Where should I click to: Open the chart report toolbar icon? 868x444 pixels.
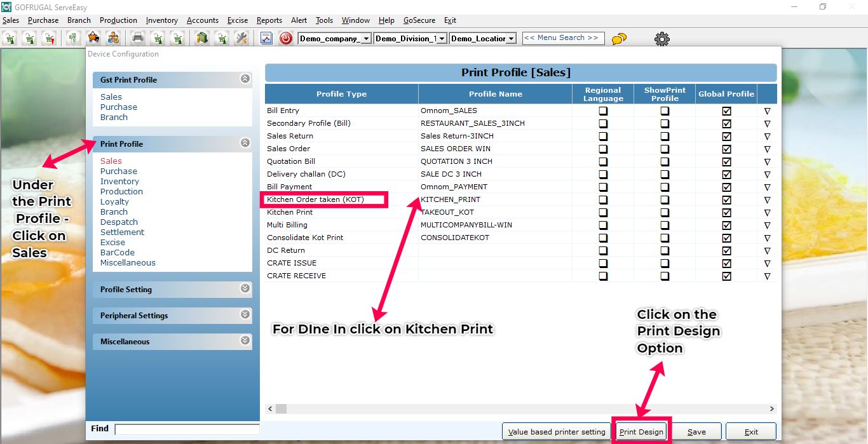coord(266,38)
